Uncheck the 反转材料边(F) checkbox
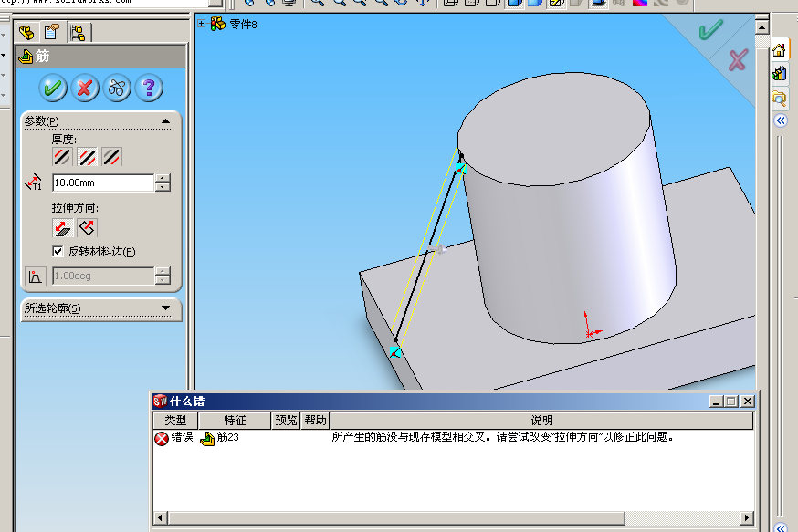The image size is (798, 532). [x=58, y=251]
